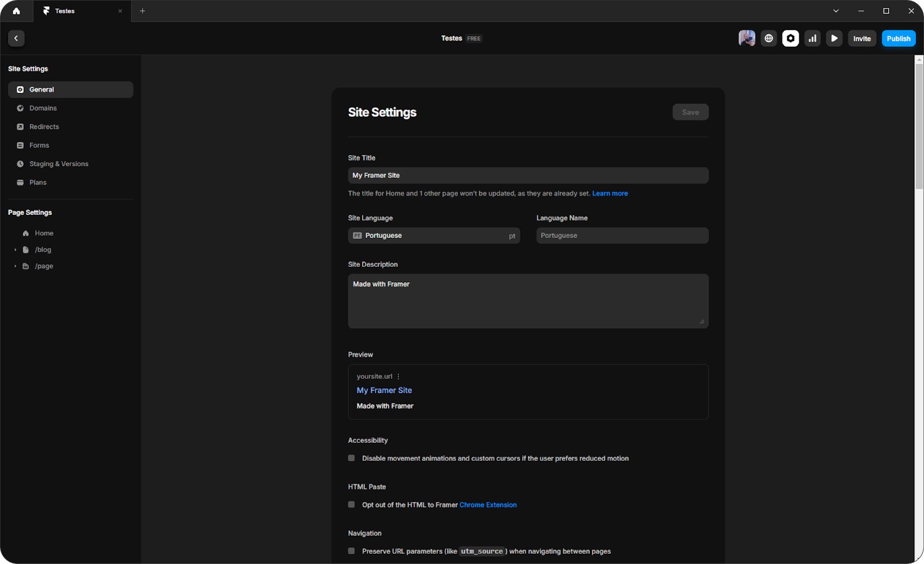The height and width of the screenshot is (564, 924).
Task: Expand the /page tree arrow
Action: tap(15, 266)
